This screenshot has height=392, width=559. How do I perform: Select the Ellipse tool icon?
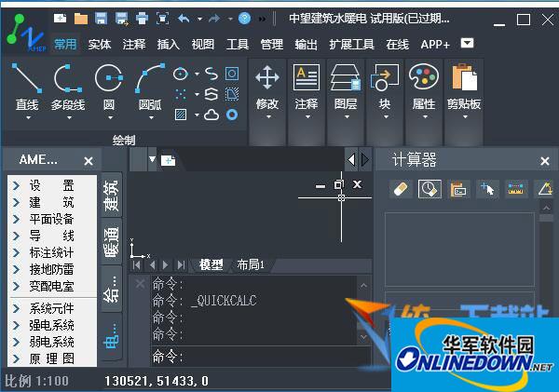[181, 74]
